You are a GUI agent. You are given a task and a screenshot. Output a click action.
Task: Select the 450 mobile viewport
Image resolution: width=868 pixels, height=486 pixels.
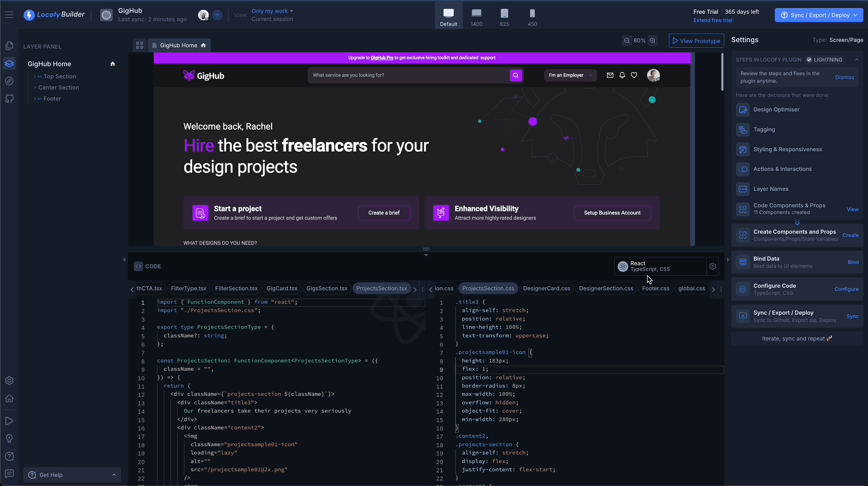click(x=532, y=17)
